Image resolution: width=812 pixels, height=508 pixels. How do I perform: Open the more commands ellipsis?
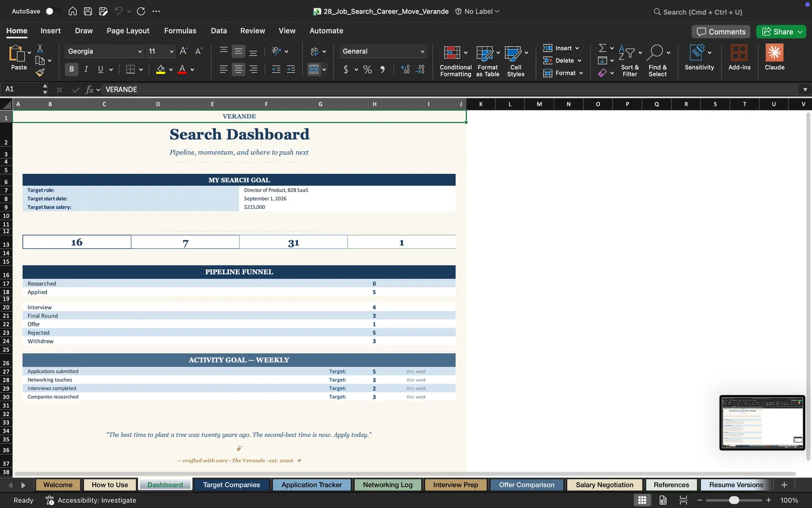point(156,11)
